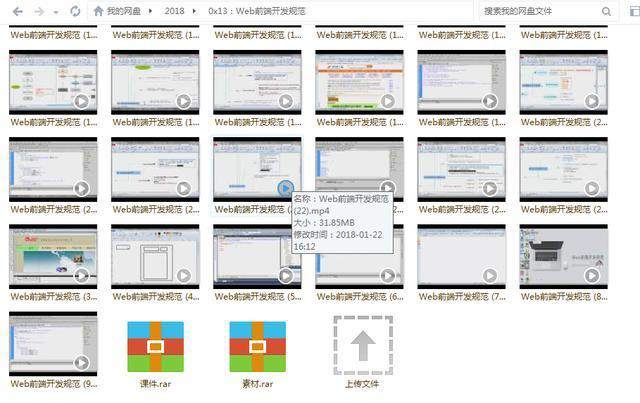Open the Web前端开发规范 (5... video thumbnail

[x=257, y=256]
